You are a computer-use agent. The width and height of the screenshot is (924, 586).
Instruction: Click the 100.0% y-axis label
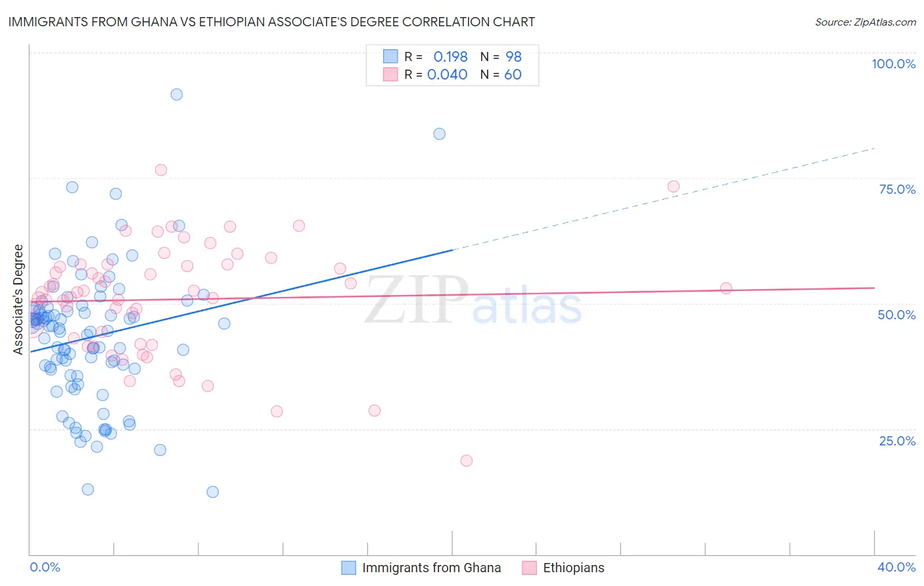point(894,64)
